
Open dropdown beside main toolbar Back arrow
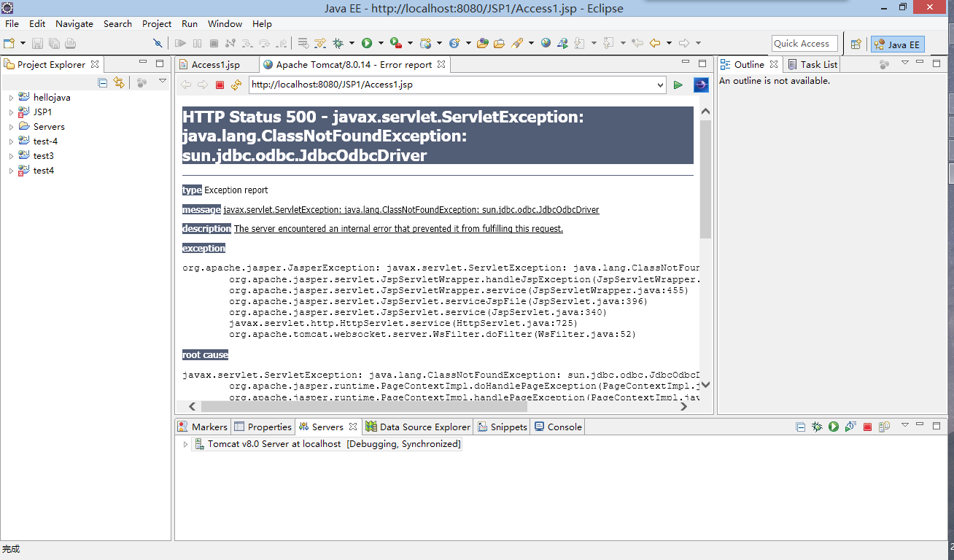click(668, 43)
